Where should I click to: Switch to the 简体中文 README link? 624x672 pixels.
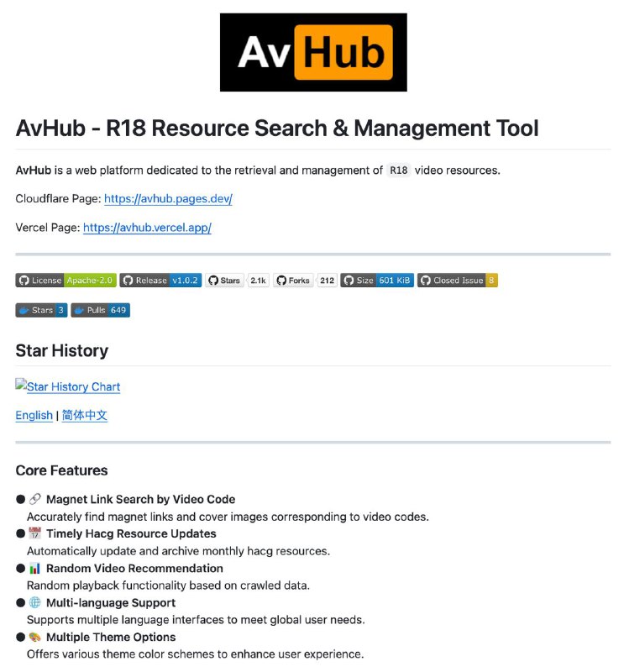pyautogui.click(x=85, y=415)
